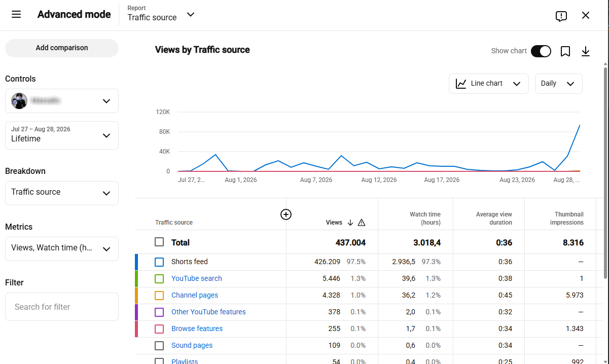Screen dimensions: 609x364
Task: Open the Daily granularity dropdown
Action: pos(559,84)
